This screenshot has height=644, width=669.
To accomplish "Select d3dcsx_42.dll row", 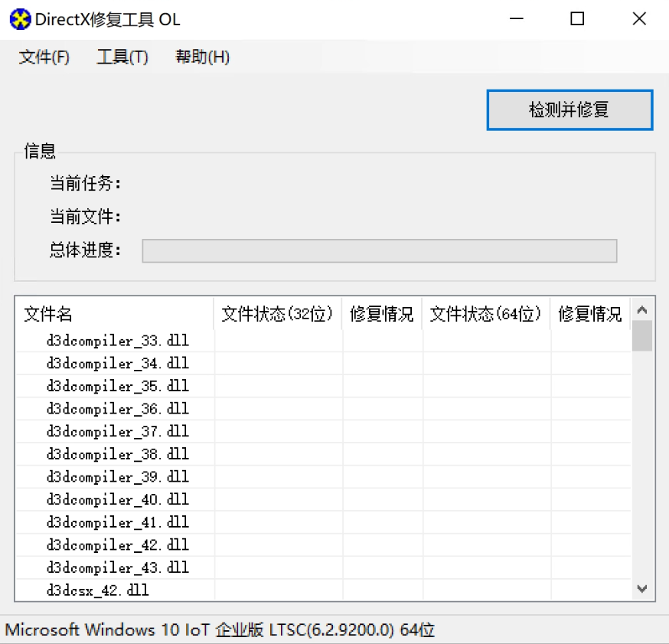I will click(324, 590).
